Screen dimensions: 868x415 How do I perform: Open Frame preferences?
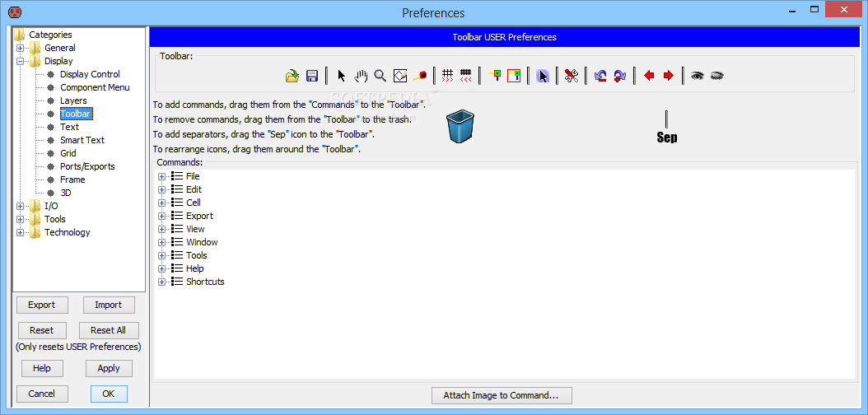72,180
